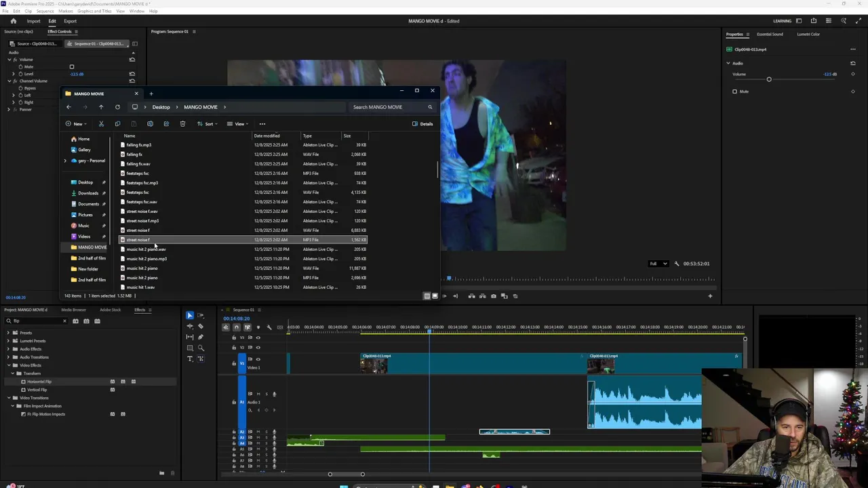
Task: Toggle Linked Selection in timeline
Action: pos(247,327)
